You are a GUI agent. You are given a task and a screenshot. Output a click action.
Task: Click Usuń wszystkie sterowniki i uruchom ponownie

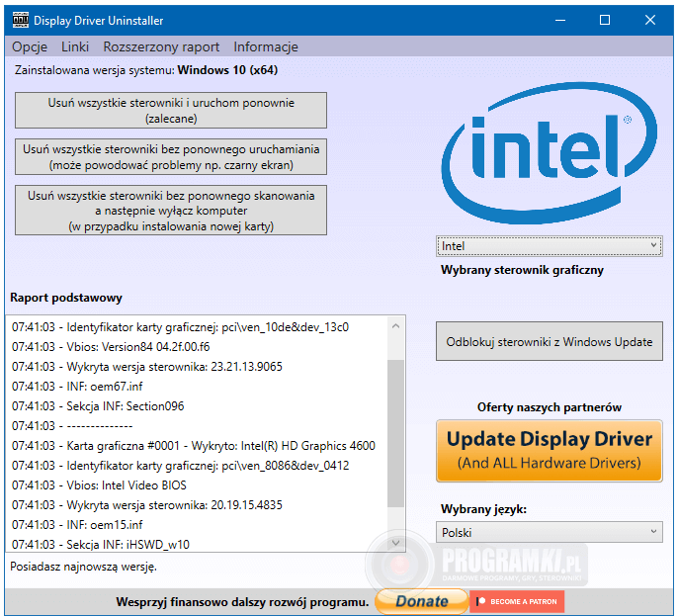(171, 111)
